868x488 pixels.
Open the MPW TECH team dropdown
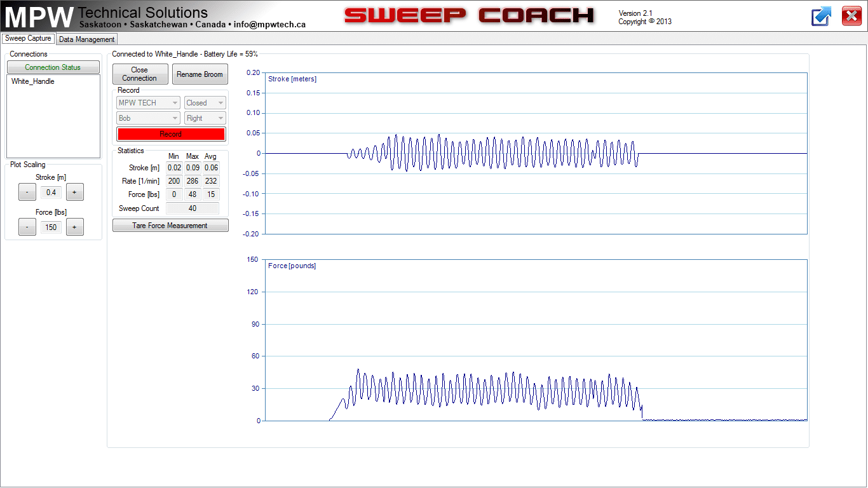coord(148,103)
